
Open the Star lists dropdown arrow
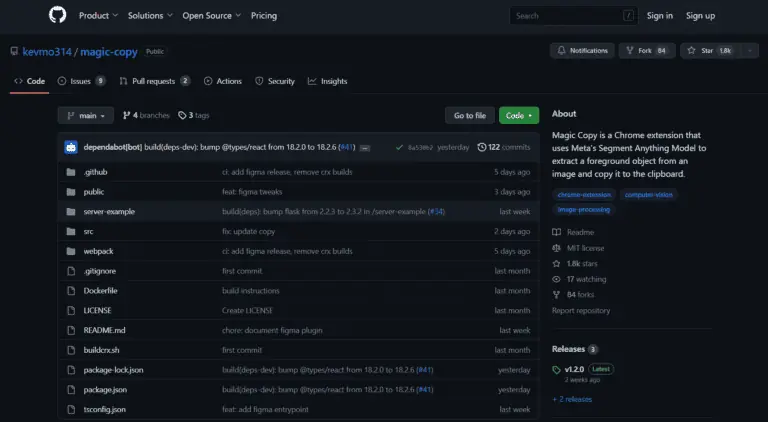click(x=750, y=50)
